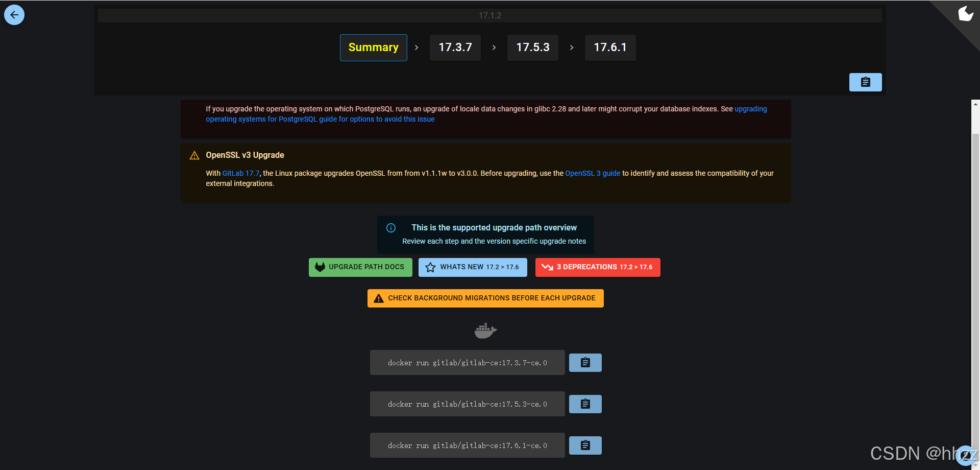Open the GitLab 17.7 link
This screenshot has width=980, height=470.
coord(241,173)
